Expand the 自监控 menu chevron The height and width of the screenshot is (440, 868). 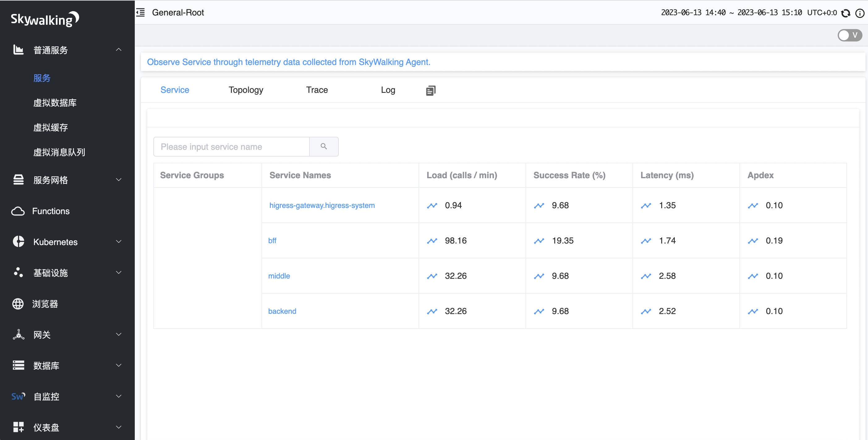[119, 396]
